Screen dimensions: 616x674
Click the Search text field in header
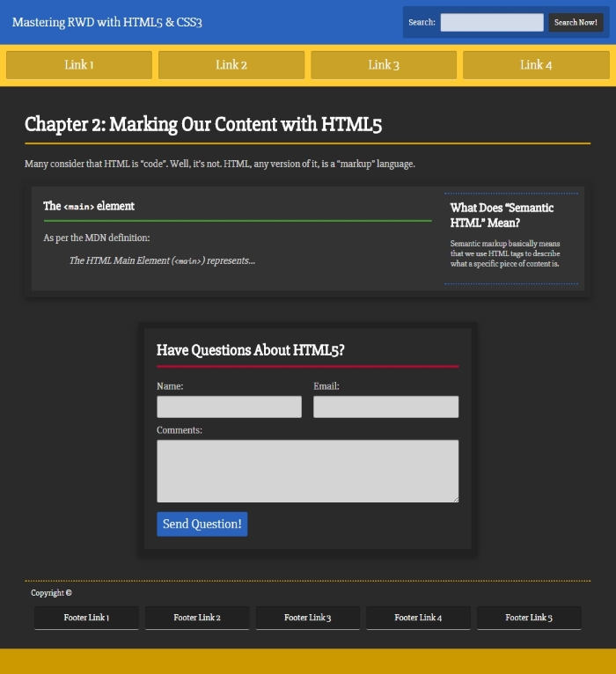pyautogui.click(x=492, y=22)
